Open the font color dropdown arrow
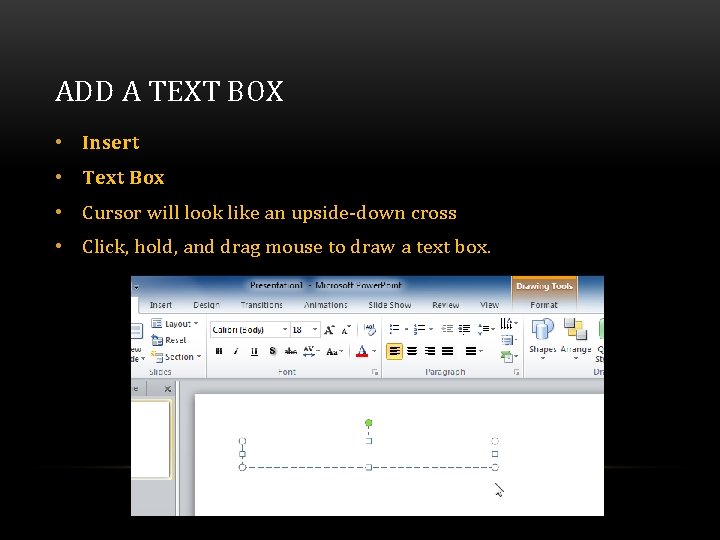The image size is (720, 540). (x=374, y=351)
